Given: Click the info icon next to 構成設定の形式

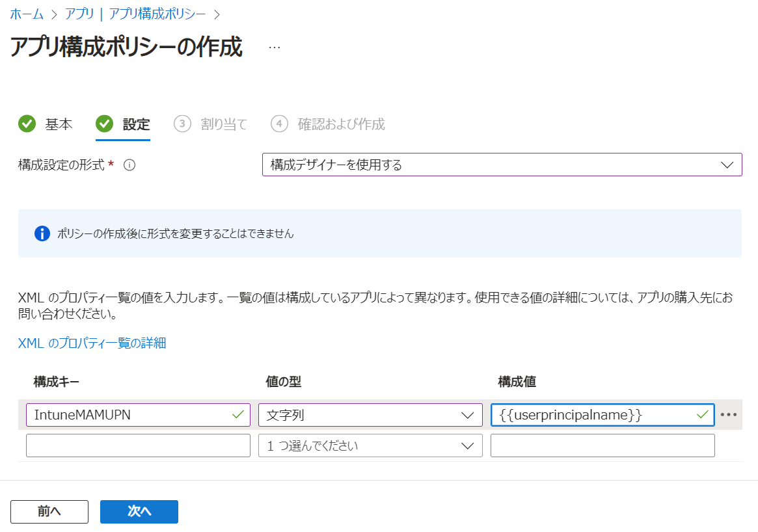Looking at the screenshot, I should tap(129, 165).
